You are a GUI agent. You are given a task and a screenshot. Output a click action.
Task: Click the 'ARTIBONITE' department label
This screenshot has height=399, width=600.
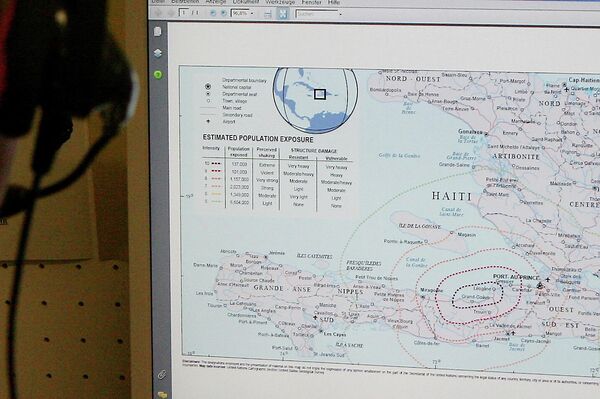click(516, 156)
